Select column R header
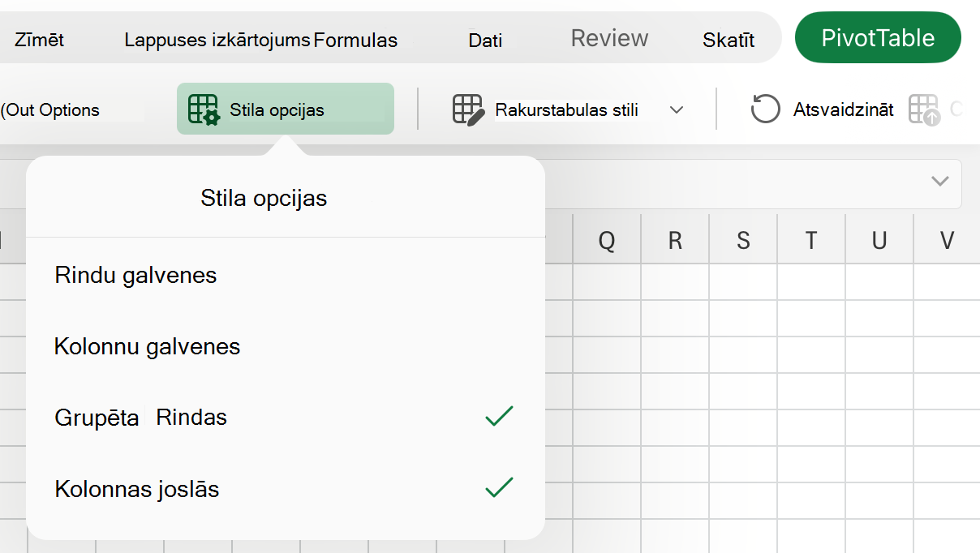The width and height of the screenshot is (980, 553). pos(675,240)
